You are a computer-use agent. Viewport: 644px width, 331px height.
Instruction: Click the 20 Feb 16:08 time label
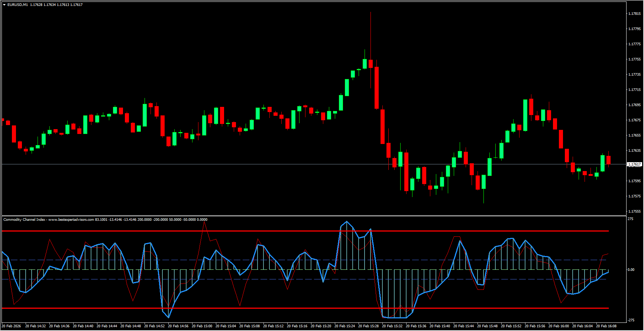(606, 326)
